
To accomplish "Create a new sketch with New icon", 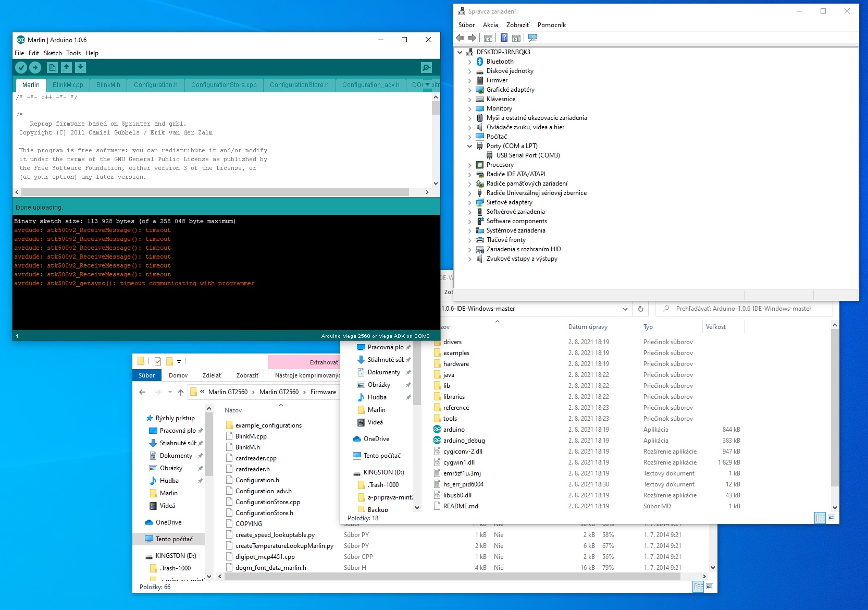I will 52,67.
